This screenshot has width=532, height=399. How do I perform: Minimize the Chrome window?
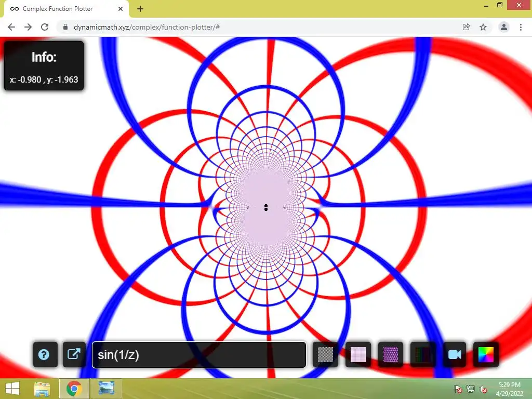point(486,5)
